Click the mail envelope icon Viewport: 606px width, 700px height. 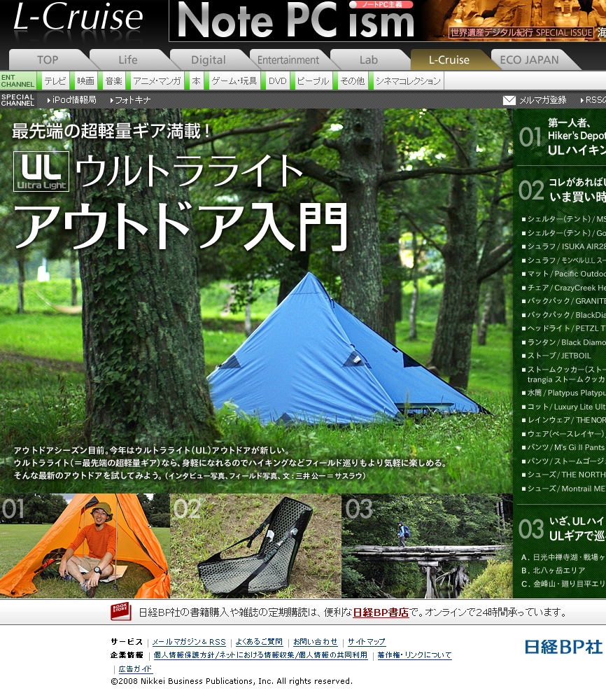click(x=509, y=100)
